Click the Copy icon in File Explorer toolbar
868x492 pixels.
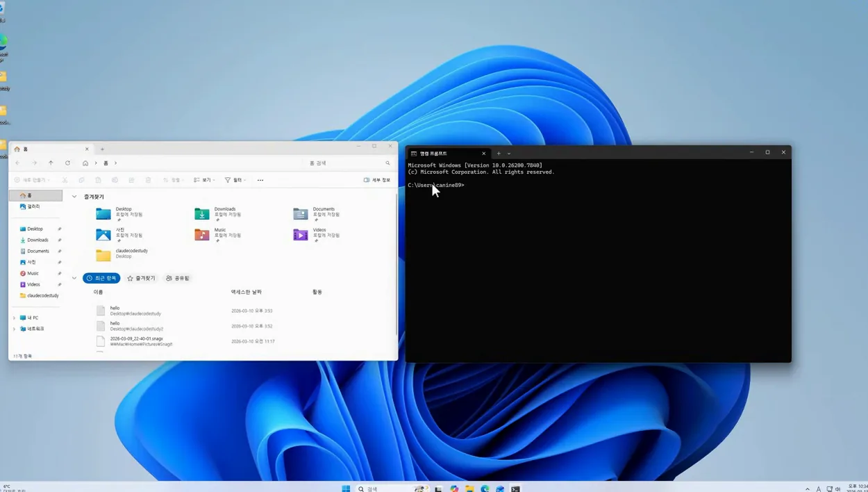(x=81, y=180)
